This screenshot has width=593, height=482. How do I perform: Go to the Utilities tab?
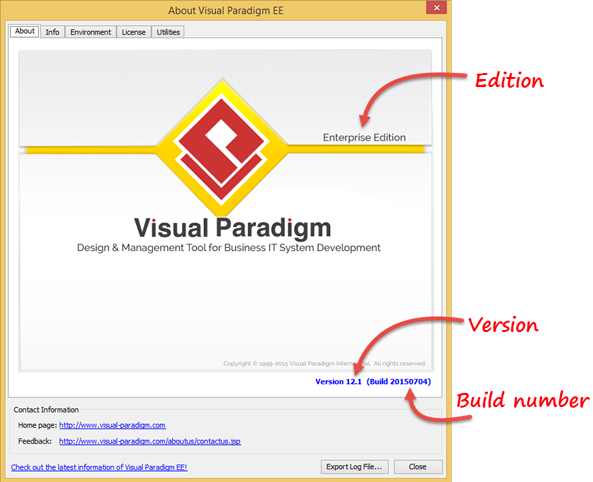click(168, 32)
